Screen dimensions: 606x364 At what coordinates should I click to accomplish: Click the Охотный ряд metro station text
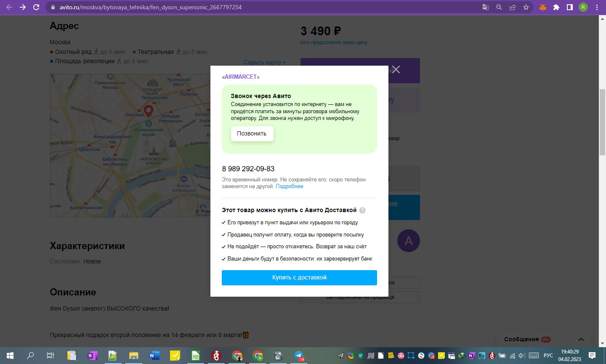73,52
